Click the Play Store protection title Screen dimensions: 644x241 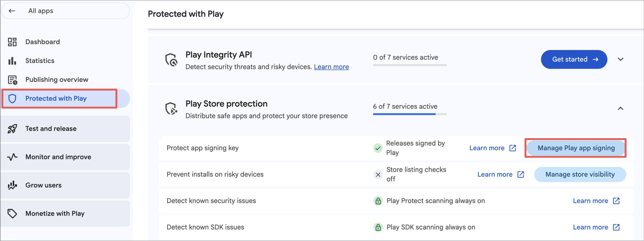(x=226, y=104)
